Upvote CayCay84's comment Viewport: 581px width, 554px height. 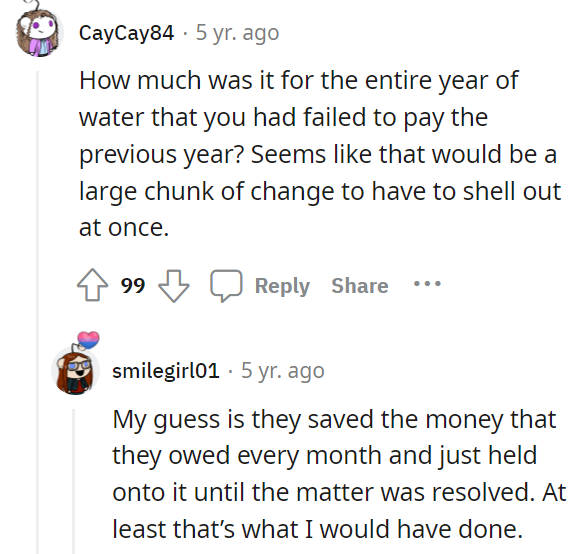[92, 285]
